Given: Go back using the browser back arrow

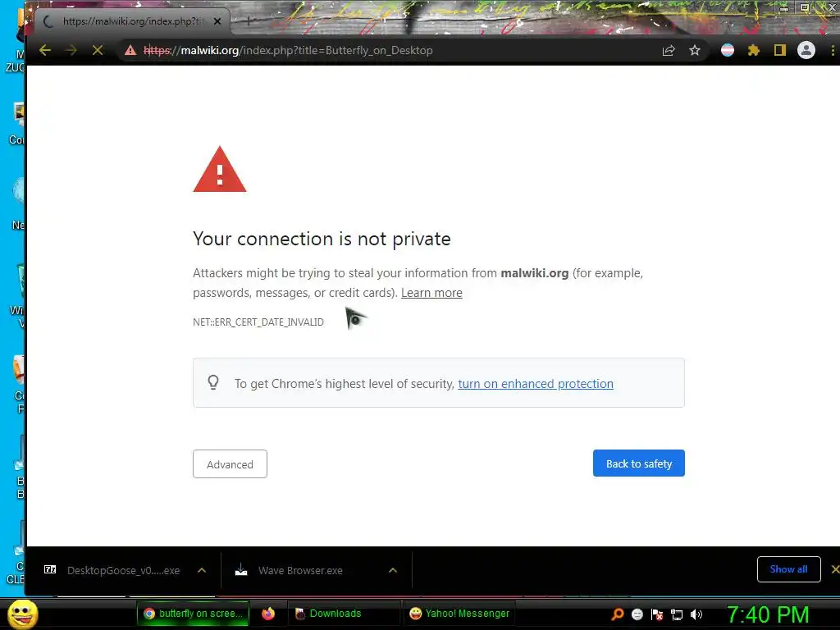Looking at the screenshot, I should (45, 50).
